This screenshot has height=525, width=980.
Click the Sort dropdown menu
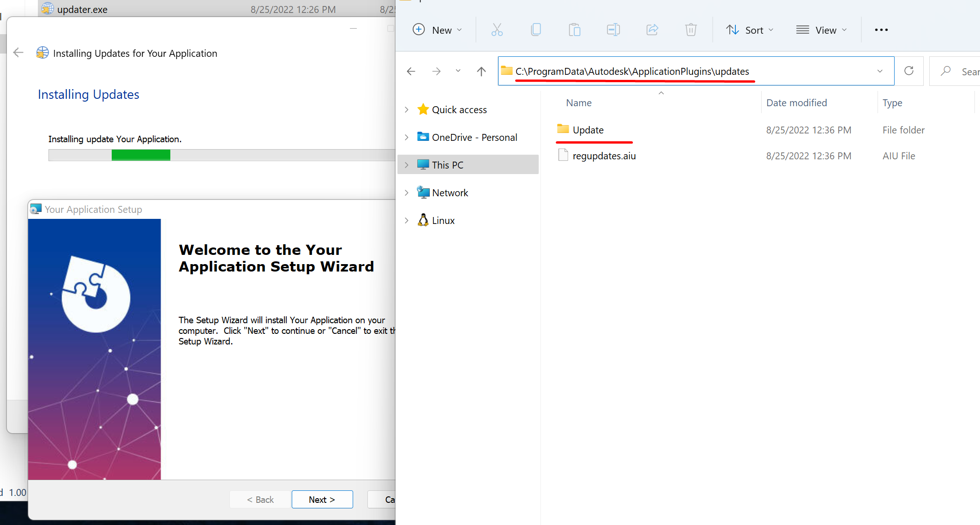749,29
